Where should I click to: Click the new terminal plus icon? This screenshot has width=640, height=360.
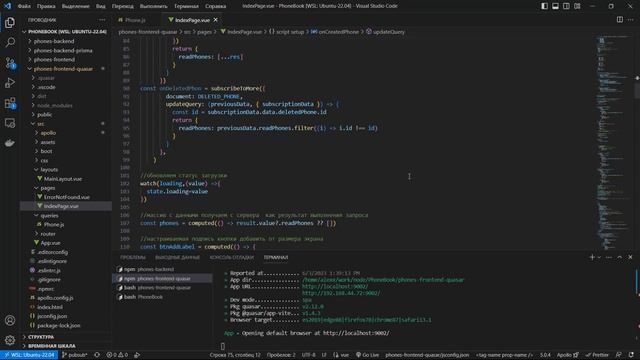(x=592, y=257)
